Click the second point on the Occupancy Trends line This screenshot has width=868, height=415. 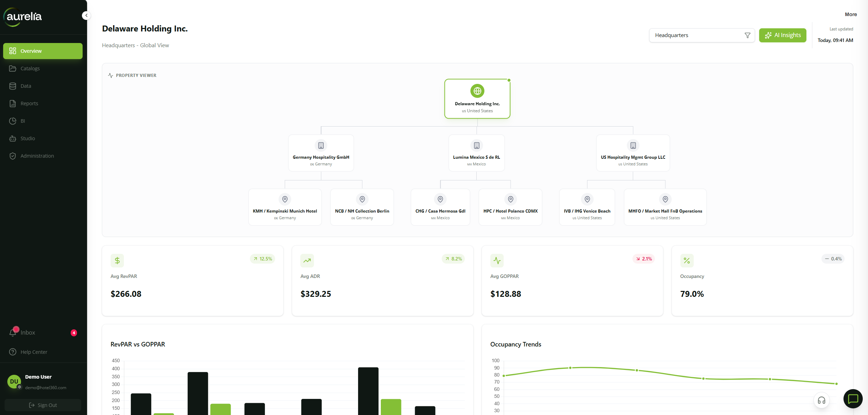570,368
